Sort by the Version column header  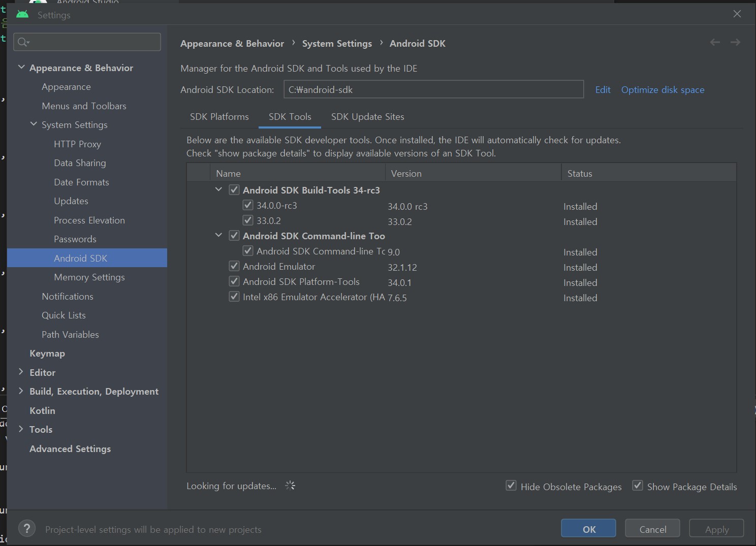pos(473,173)
